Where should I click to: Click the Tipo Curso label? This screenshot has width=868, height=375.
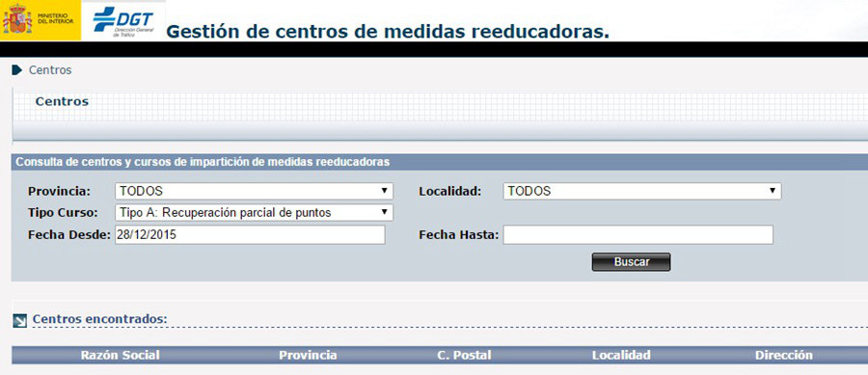pyautogui.click(x=63, y=212)
